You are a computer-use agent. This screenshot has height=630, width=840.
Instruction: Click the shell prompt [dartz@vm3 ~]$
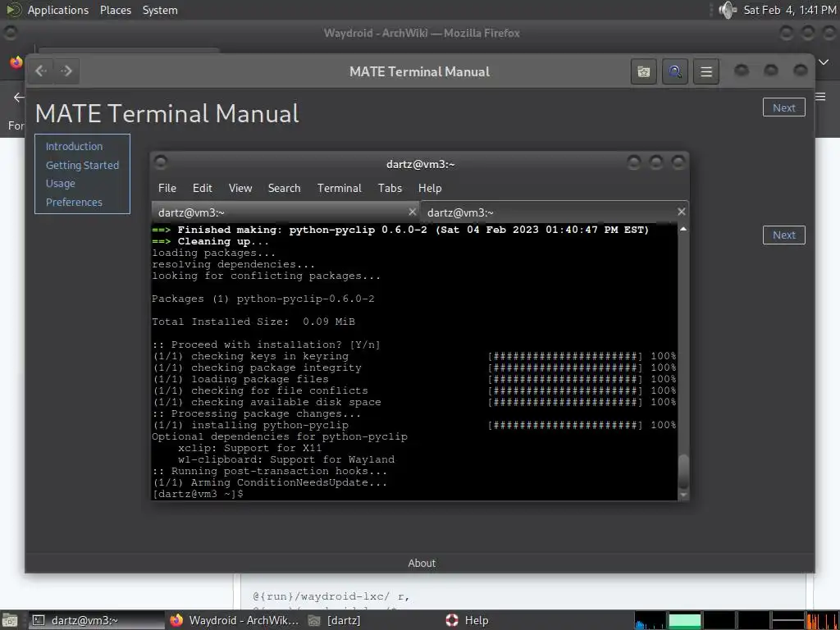tap(198, 494)
